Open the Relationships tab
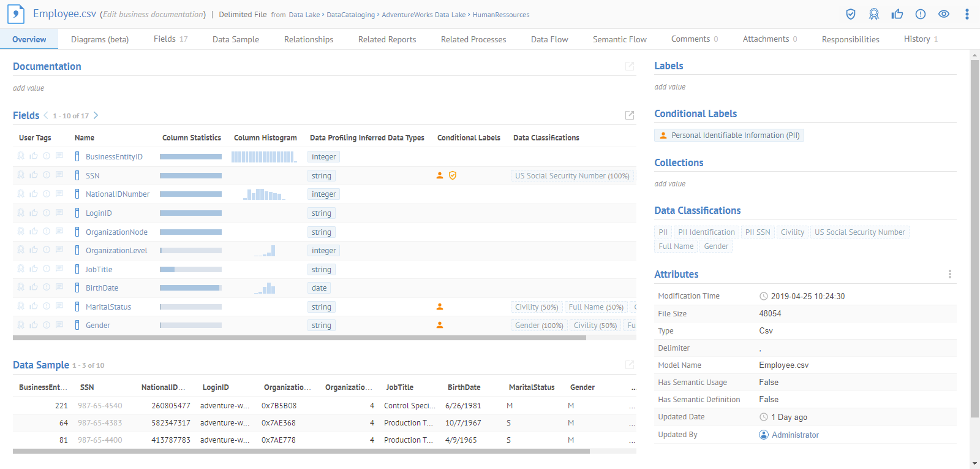 tap(308, 39)
